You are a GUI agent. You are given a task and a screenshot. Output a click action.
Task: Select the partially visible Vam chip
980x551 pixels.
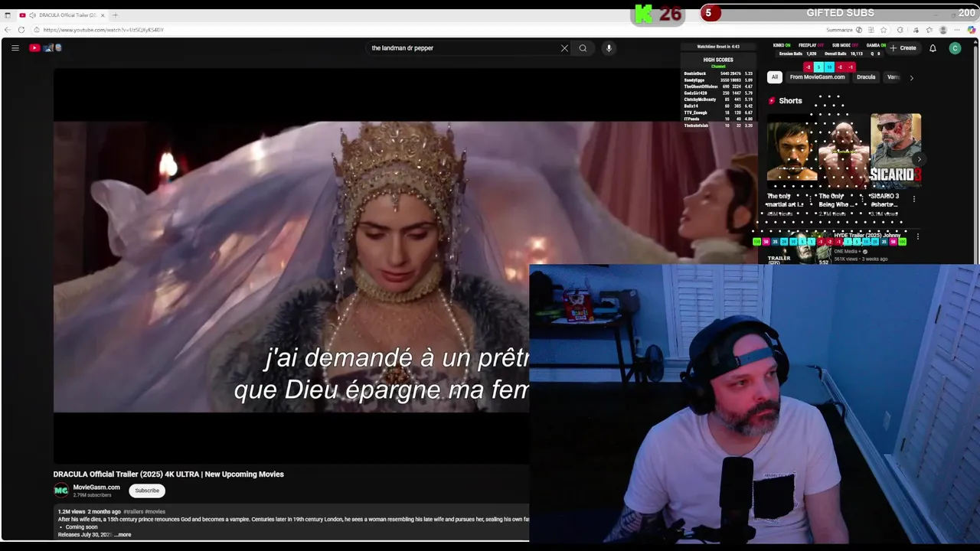tap(893, 77)
